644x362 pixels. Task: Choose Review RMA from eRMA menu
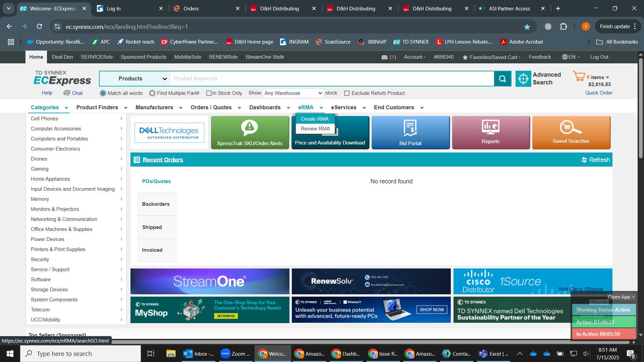click(x=315, y=128)
